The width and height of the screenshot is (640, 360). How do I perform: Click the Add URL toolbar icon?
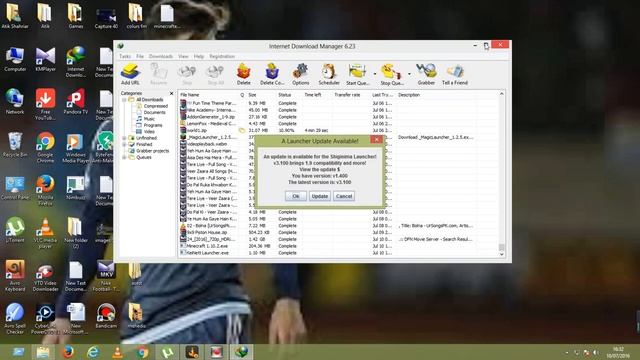click(131, 74)
